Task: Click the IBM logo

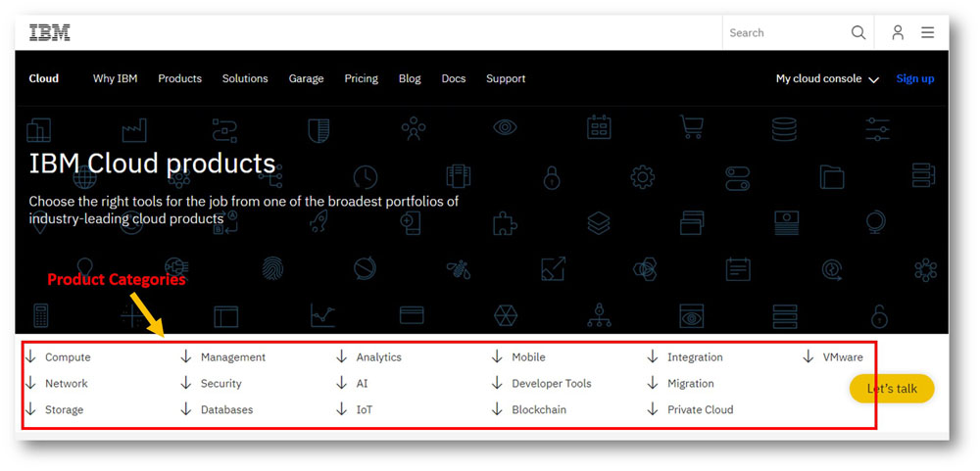Action: point(49,32)
